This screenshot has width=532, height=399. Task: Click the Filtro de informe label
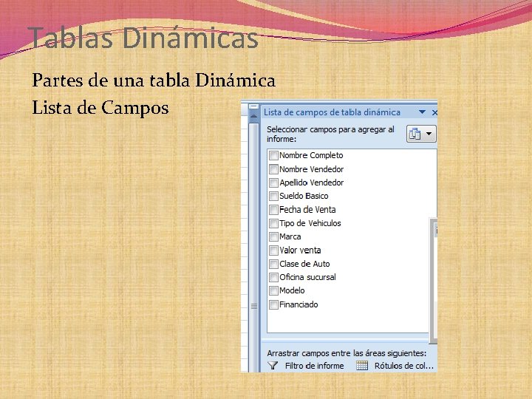314,366
